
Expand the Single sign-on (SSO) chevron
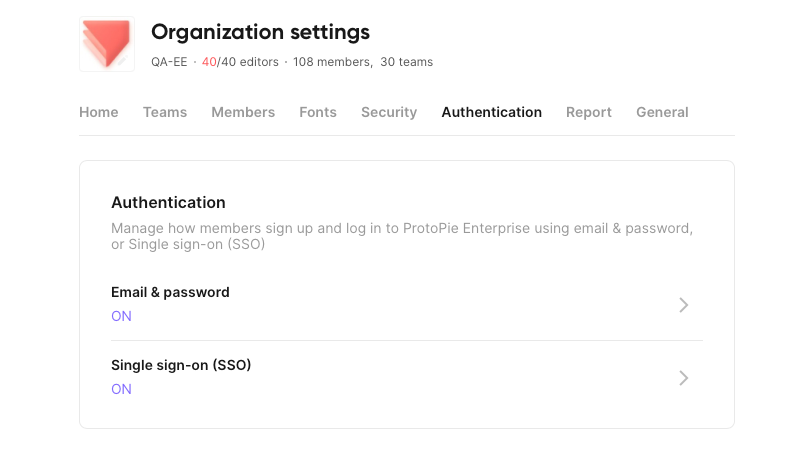point(684,378)
